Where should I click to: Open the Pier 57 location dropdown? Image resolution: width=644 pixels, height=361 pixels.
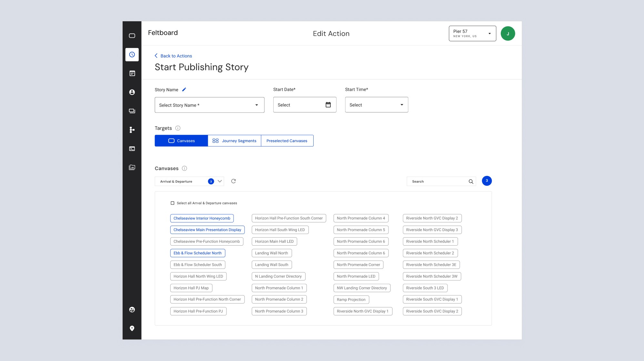click(472, 34)
